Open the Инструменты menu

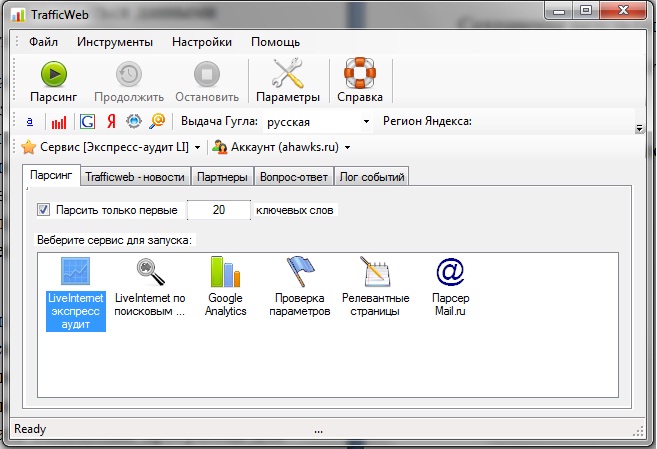114,42
